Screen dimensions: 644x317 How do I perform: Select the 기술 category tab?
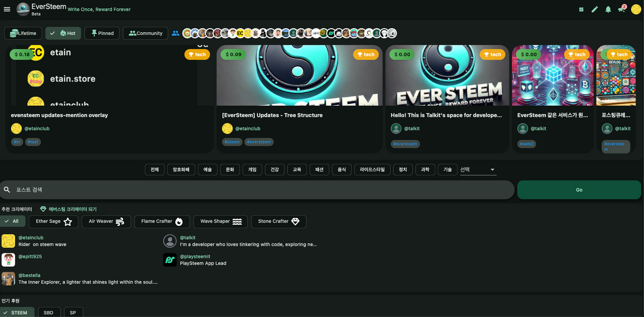[447, 170]
